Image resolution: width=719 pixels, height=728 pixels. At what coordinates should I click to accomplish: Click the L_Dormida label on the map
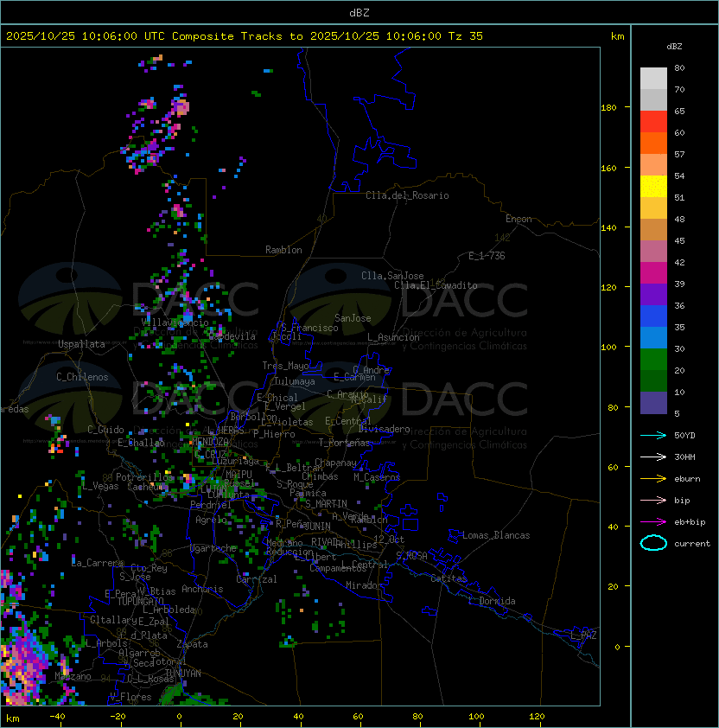(492, 601)
